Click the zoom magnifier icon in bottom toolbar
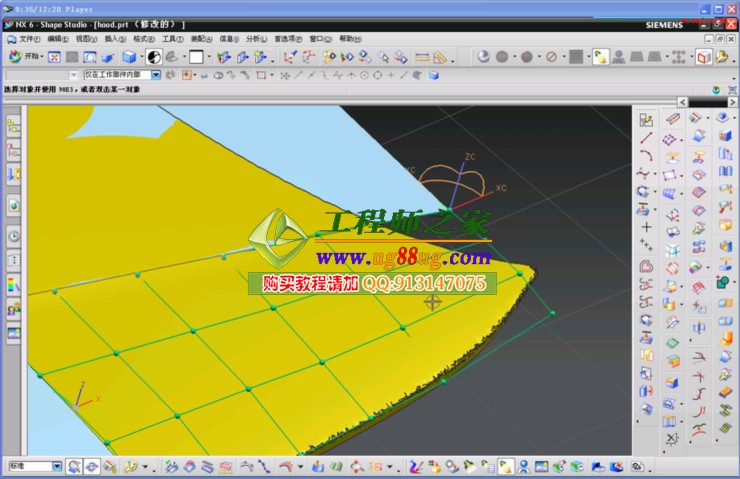Screen dimensions: 740x479 (74, 466)
